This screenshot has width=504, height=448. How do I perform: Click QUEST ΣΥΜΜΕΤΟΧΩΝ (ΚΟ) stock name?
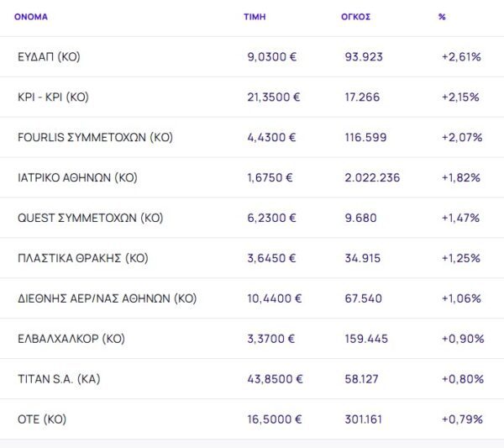tap(90, 218)
